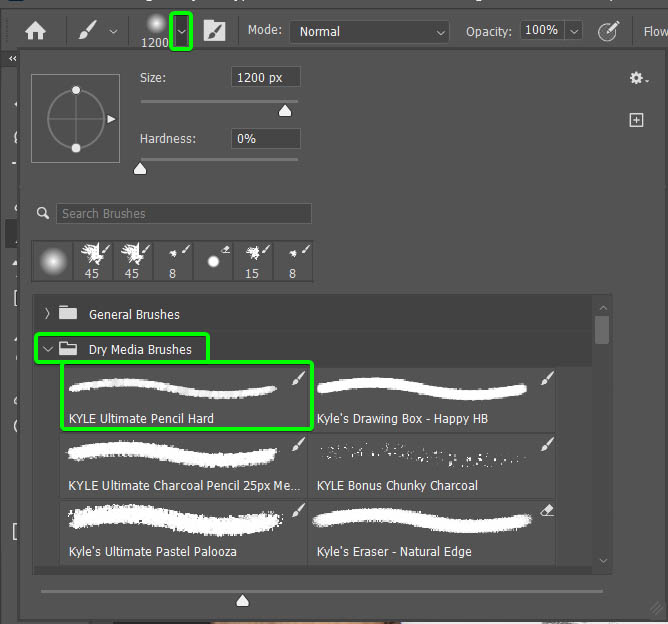Screen dimensions: 668x624
Task: Select the hard round eraser recent brush
Action: pos(213,261)
